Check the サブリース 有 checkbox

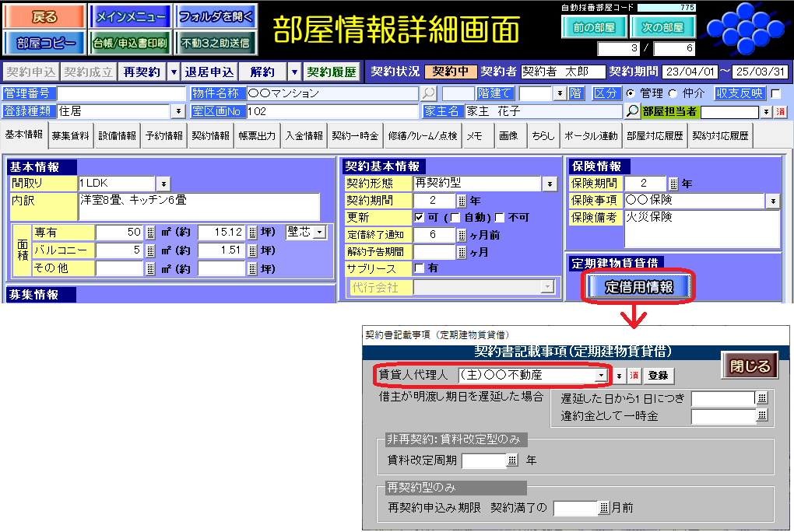(x=420, y=268)
